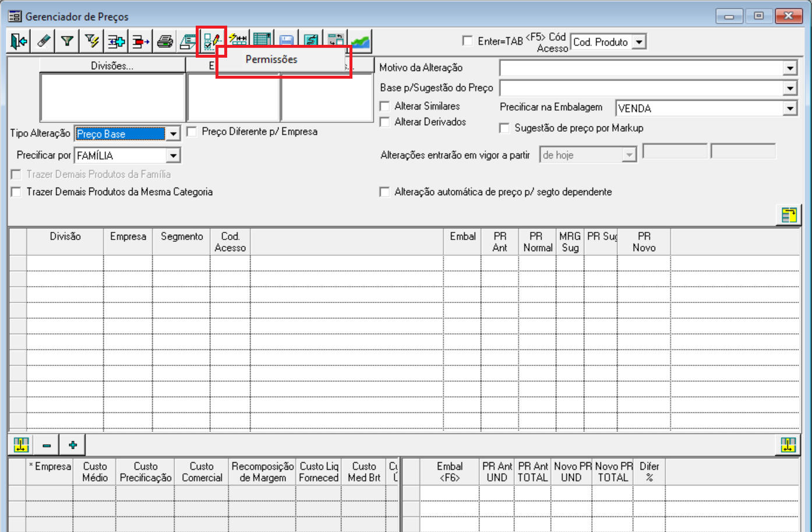This screenshot has width=812, height=532.
Task: Open the Cod. Produto dropdown
Action: tap(640, 42)
